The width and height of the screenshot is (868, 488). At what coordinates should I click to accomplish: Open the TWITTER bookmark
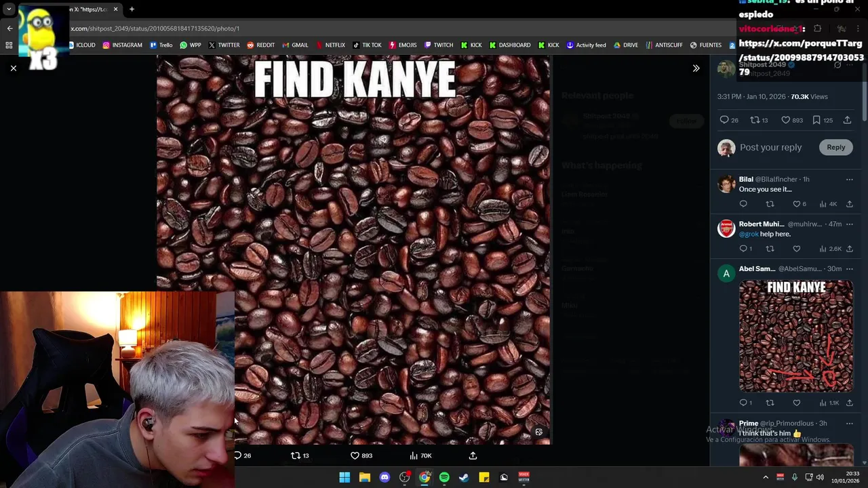point(224,45)
